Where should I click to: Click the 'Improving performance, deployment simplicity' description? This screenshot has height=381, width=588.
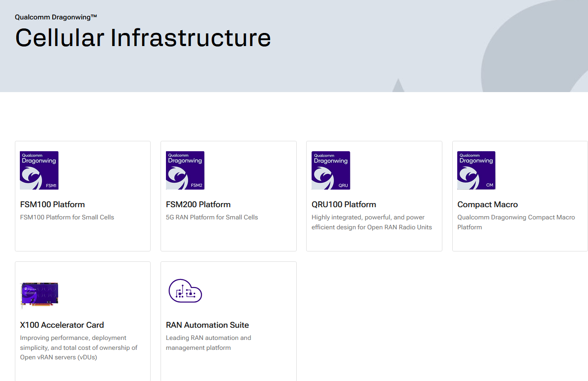tap(79, 348)
